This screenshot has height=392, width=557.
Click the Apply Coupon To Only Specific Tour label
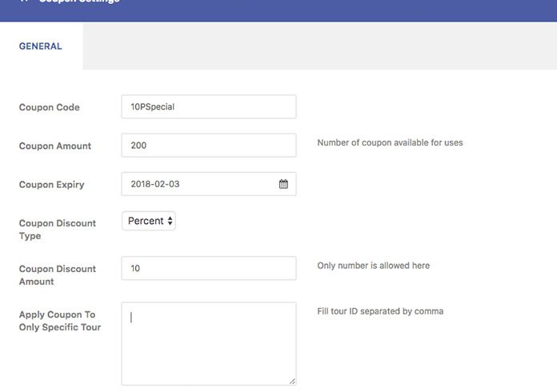60,321
